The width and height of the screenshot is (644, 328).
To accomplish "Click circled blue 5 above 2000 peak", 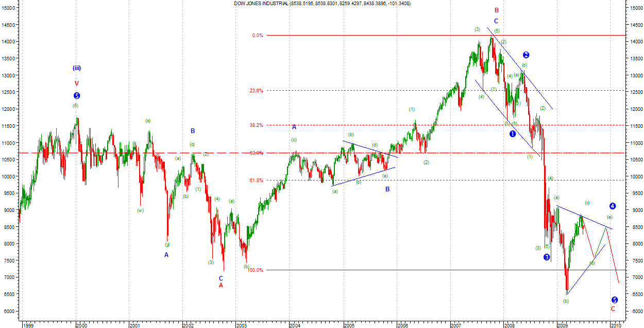I will tap(77, 95).
